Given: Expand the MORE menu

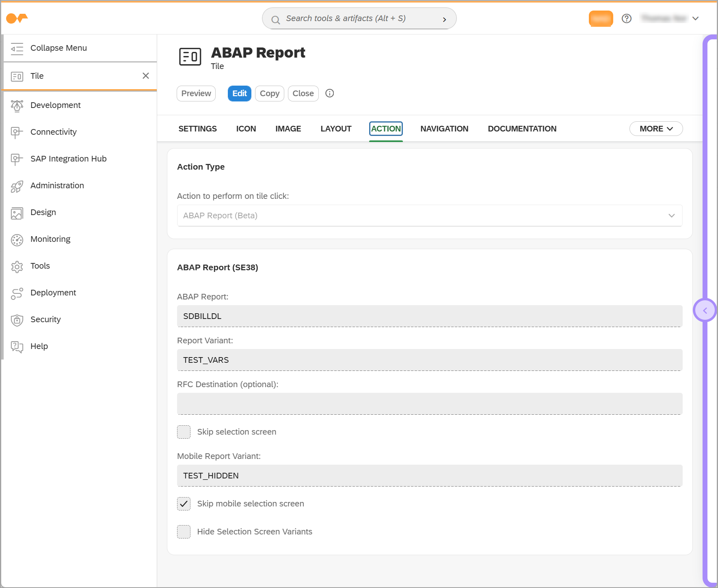Looking at the screenshot, I should pos(655,129).
